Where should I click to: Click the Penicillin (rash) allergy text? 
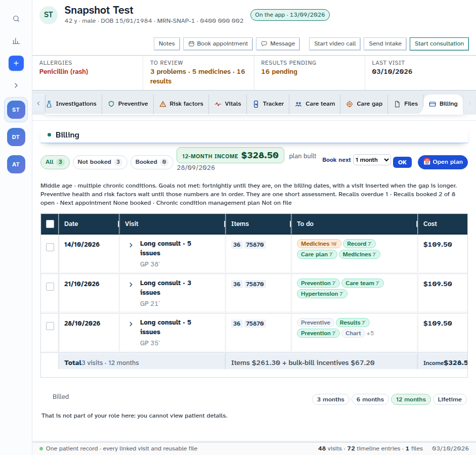64,72
